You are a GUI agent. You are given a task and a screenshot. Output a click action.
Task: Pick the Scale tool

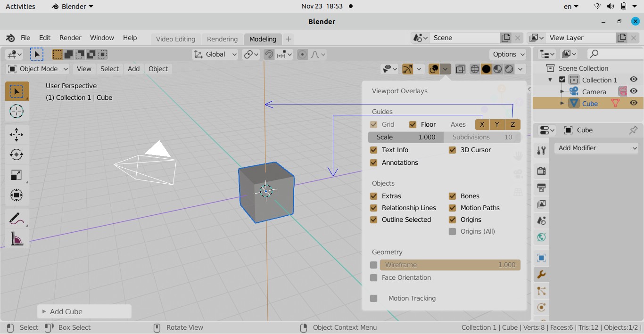[x=17, y=175]
